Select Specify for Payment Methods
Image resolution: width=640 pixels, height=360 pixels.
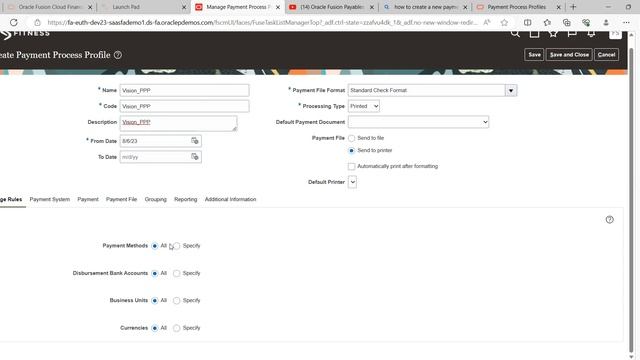click(177, 246)
